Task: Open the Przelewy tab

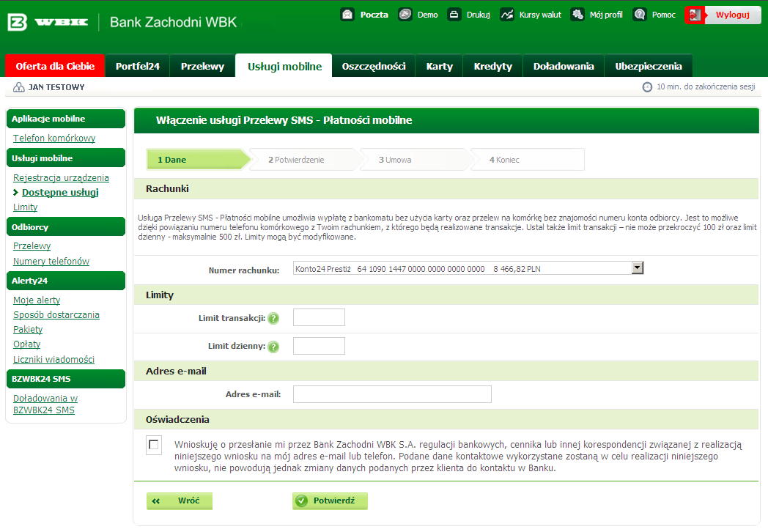Action: point(202,66)
